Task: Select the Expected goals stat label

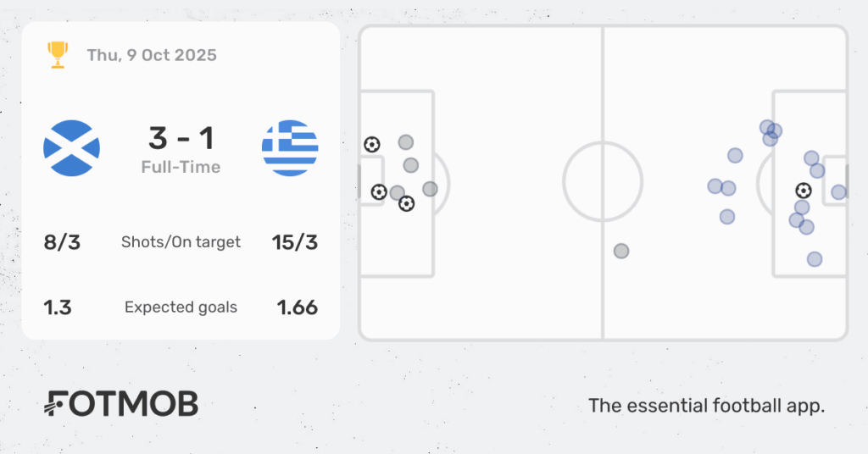Action: click(x=181, y=307)
